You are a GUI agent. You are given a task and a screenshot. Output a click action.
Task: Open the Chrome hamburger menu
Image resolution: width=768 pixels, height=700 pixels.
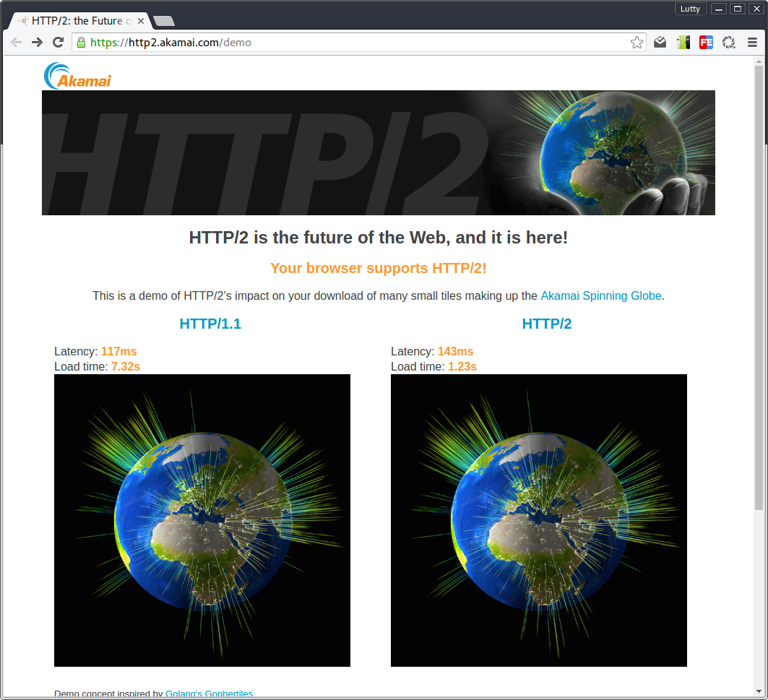[x=752, y=43]
